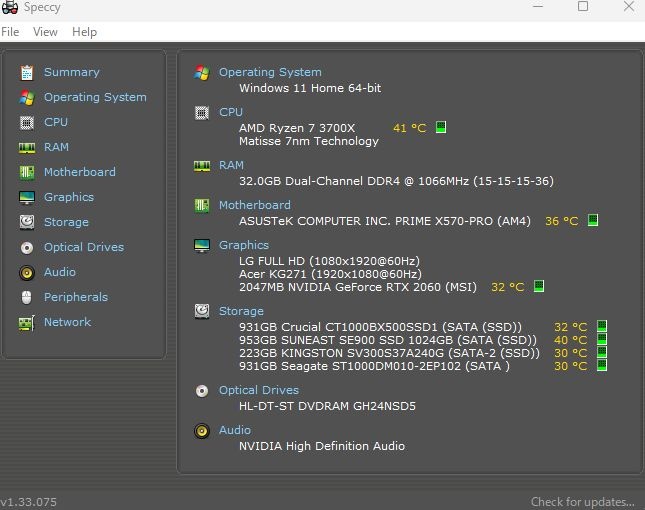Click the Peripherals mouse icon in sidebar
The image size is (645, 510).
coord(27,297)
